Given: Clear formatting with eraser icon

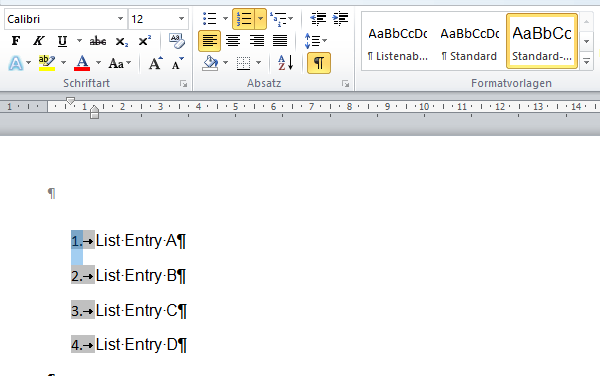Looking at the screenshot, I should point(177,41).
